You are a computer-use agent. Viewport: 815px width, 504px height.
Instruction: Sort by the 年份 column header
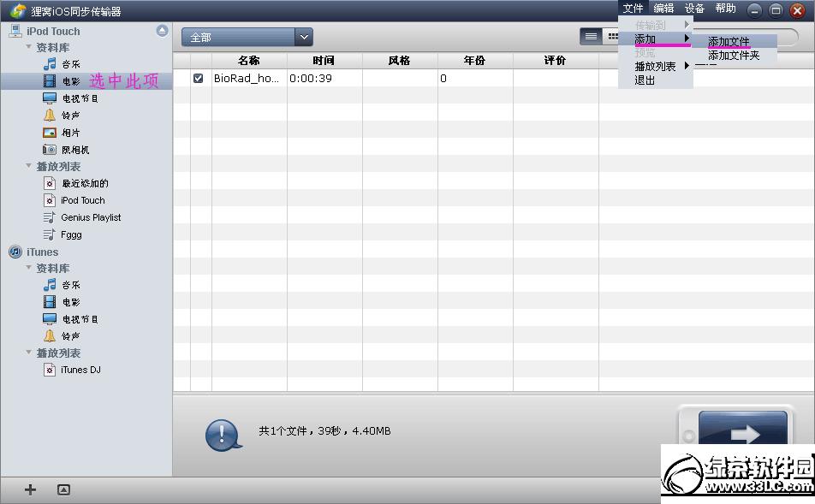click(x=474, y=60)
